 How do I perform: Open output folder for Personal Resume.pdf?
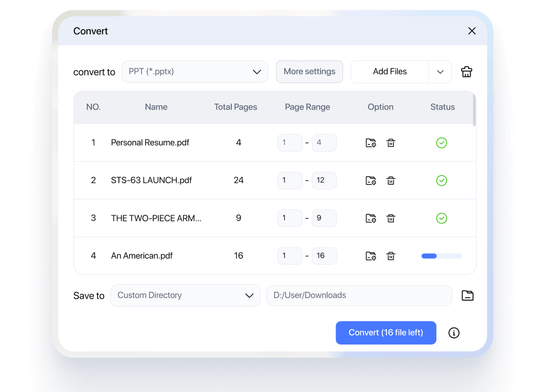coord(371,143)
